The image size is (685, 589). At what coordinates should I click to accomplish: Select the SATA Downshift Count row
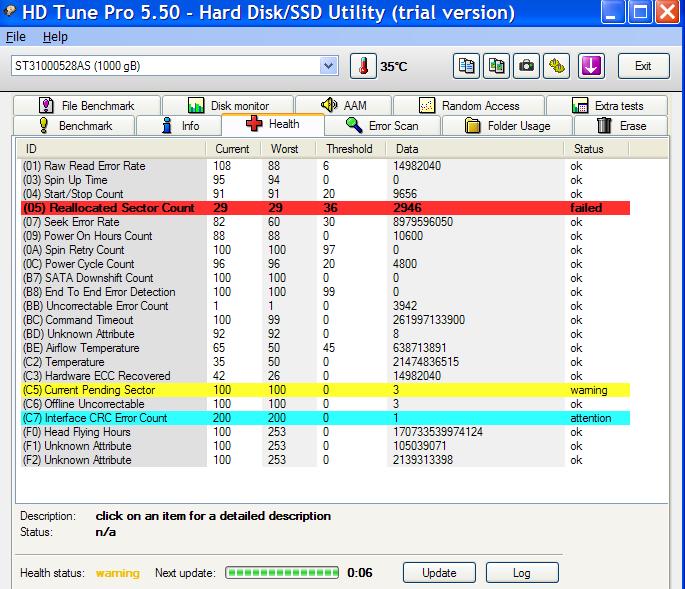pyautogui.click(x=325, y=278)
